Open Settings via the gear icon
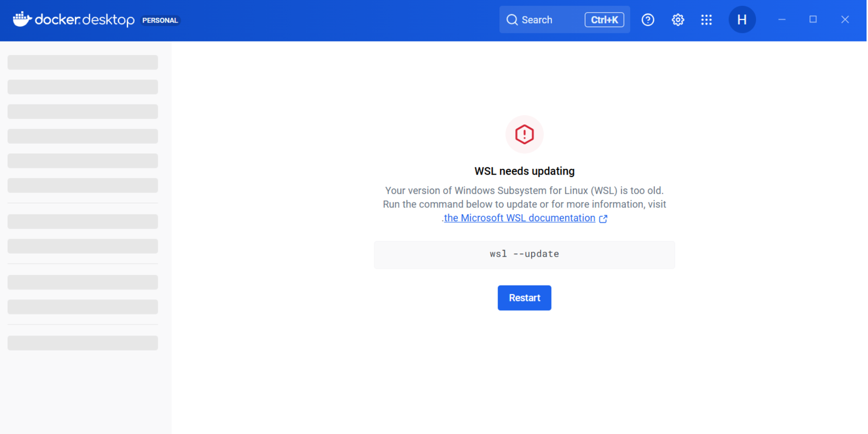 click(x=678, y=20)
